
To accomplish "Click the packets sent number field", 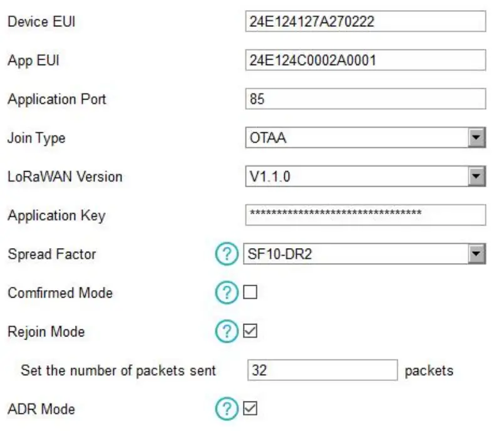I will (322, 370).
